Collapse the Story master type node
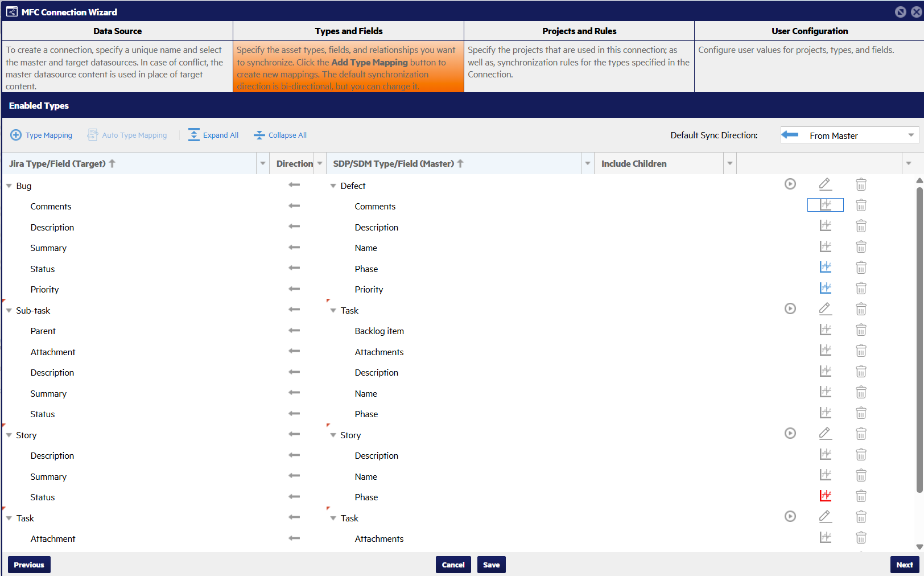 tap(333, 435)
